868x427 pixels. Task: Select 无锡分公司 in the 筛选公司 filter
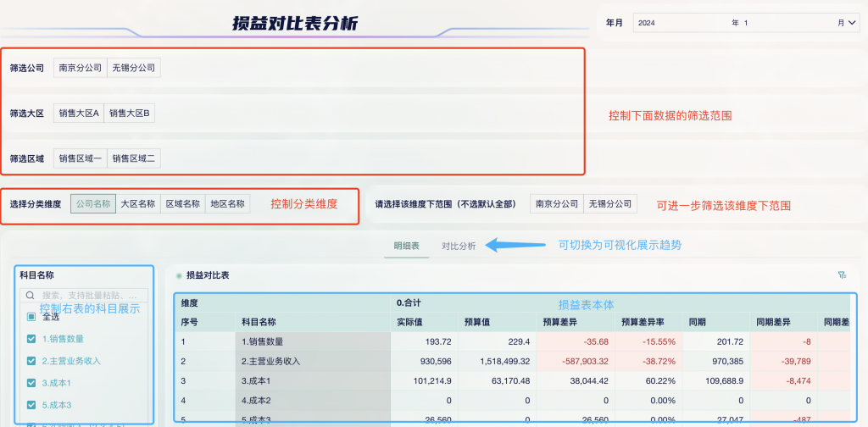(133, 68)
